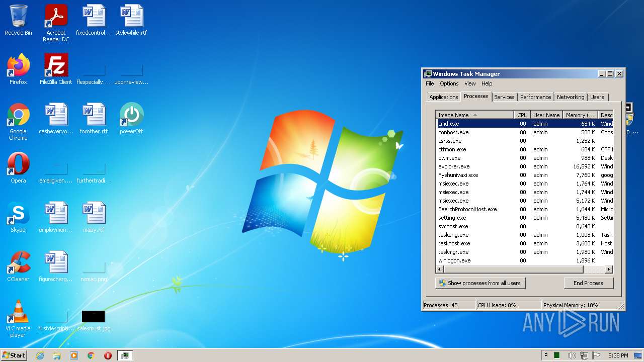
Task: Select figurecharg document icon
Action: (x=56, y=266)
